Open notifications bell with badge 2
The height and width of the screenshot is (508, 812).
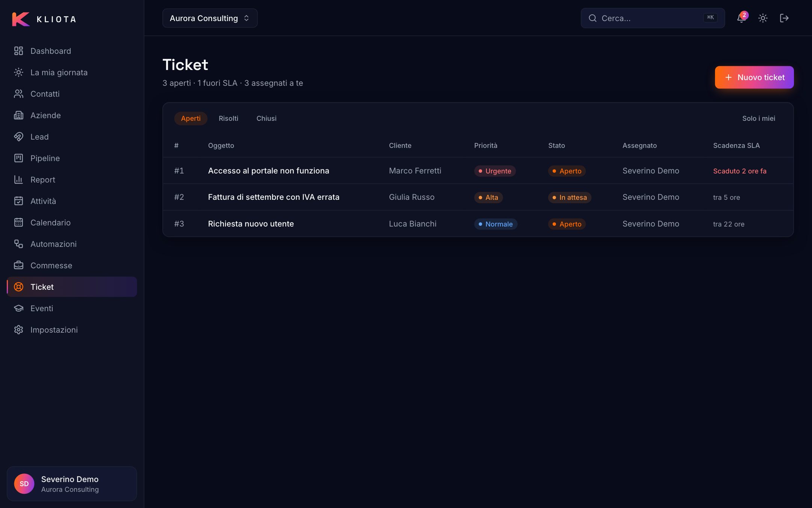741,18
